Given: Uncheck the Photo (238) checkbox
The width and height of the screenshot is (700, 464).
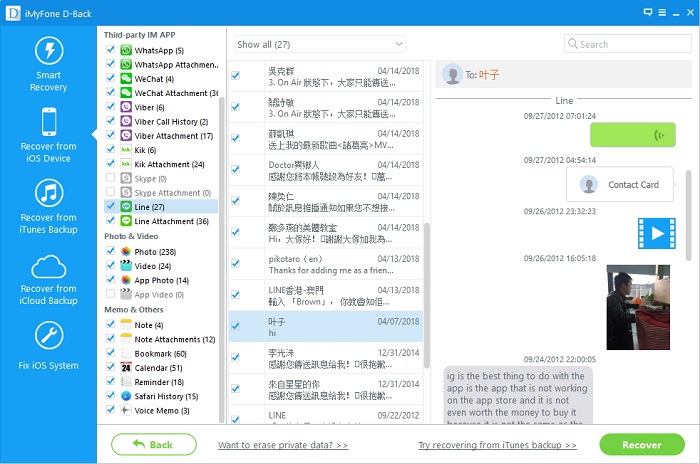Looking at the screenshot, I should click(x=111, y=251).
